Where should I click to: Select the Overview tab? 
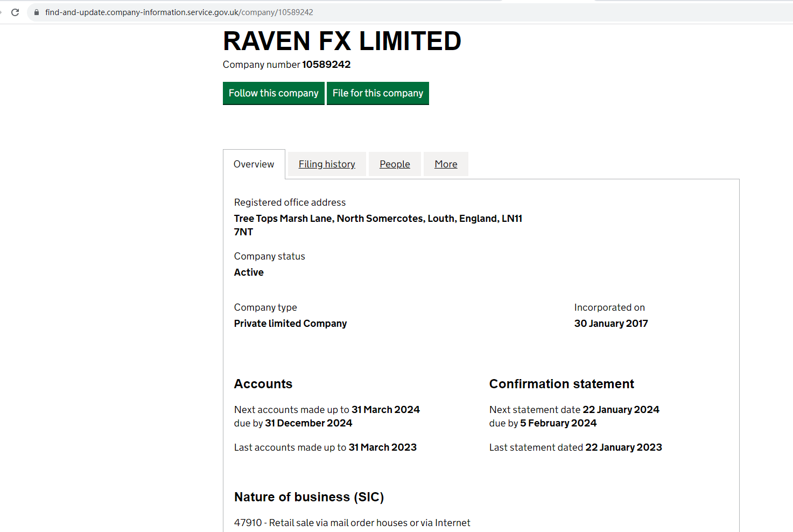tap(254, 164)
